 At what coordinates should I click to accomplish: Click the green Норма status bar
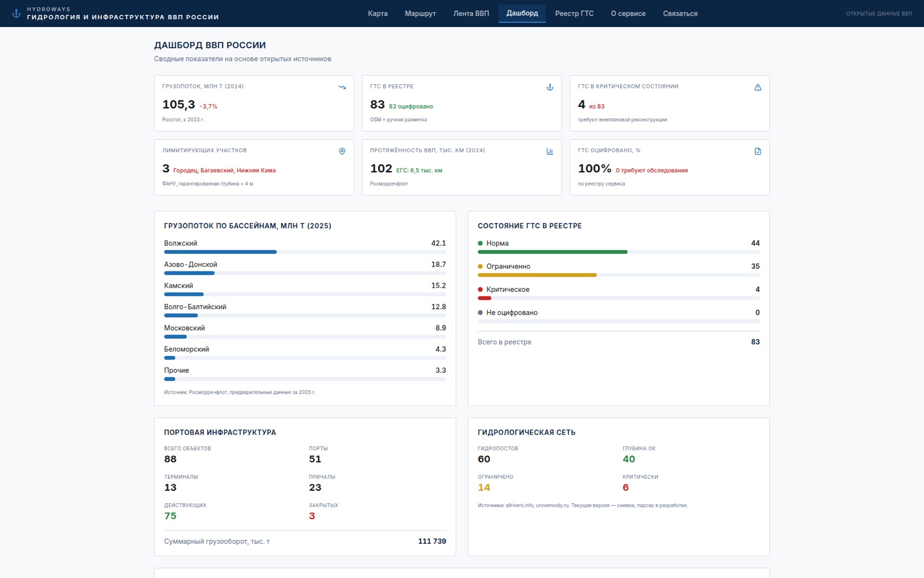click(x=619, y=252)
